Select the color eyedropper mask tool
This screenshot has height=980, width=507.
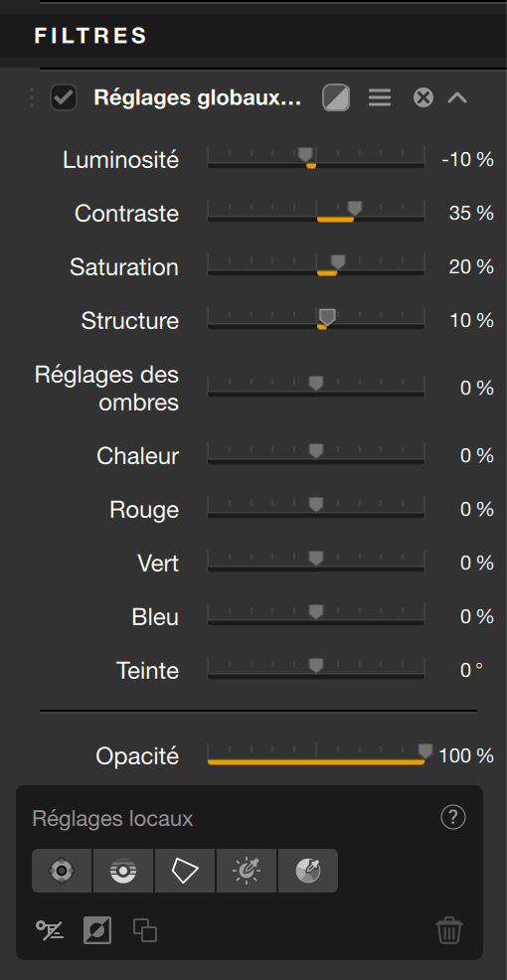[307, 871]
